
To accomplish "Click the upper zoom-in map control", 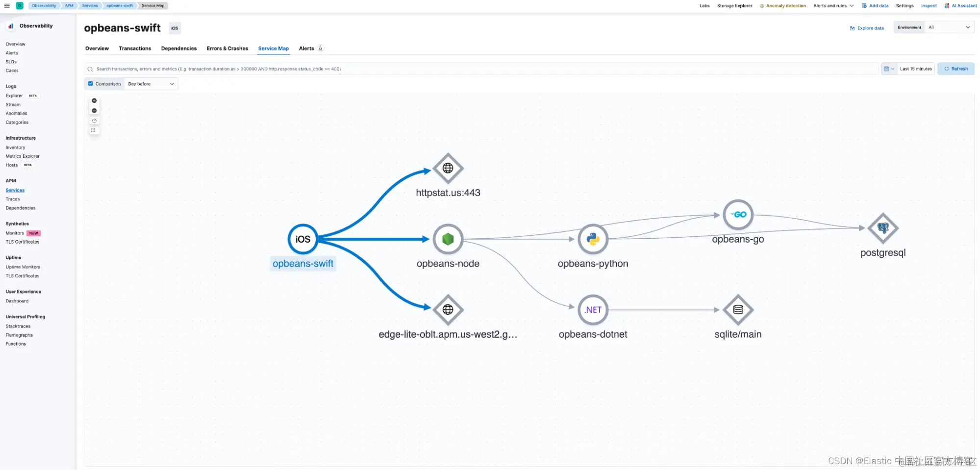I will click(x=94, y=100).
